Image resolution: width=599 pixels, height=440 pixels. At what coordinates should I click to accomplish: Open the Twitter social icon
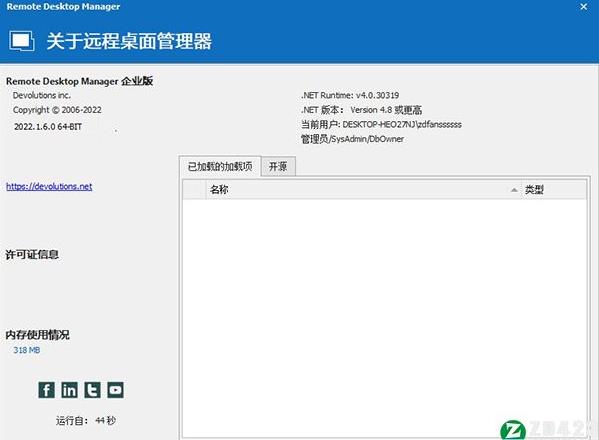click(x=92, y=390)
